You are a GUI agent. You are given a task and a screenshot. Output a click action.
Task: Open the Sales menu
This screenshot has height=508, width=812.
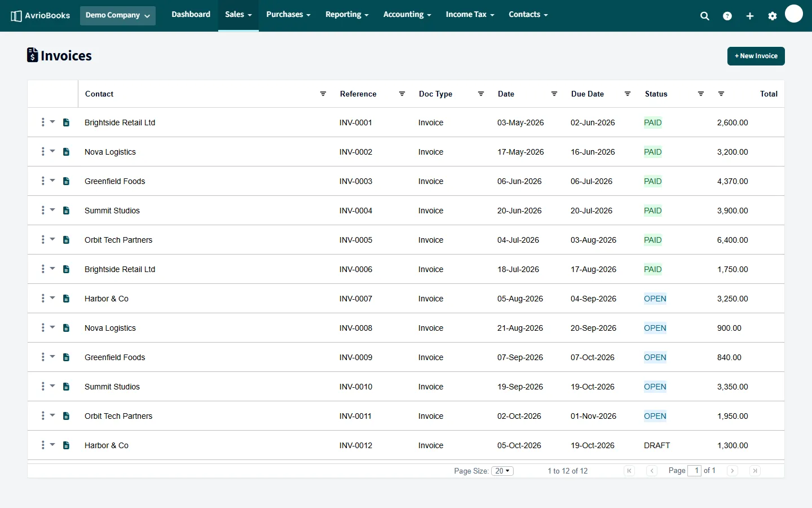[239, 15]
